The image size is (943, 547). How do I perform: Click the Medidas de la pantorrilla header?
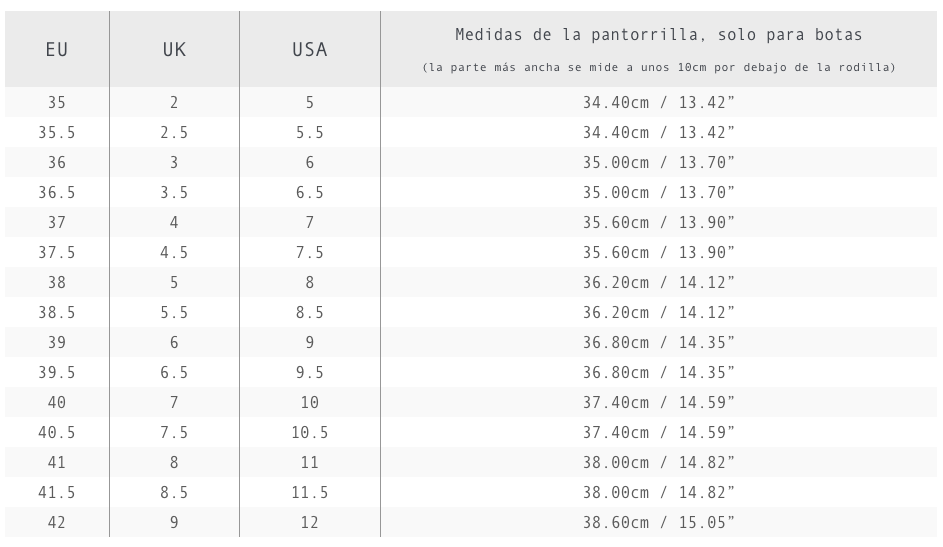click(659, 35)
